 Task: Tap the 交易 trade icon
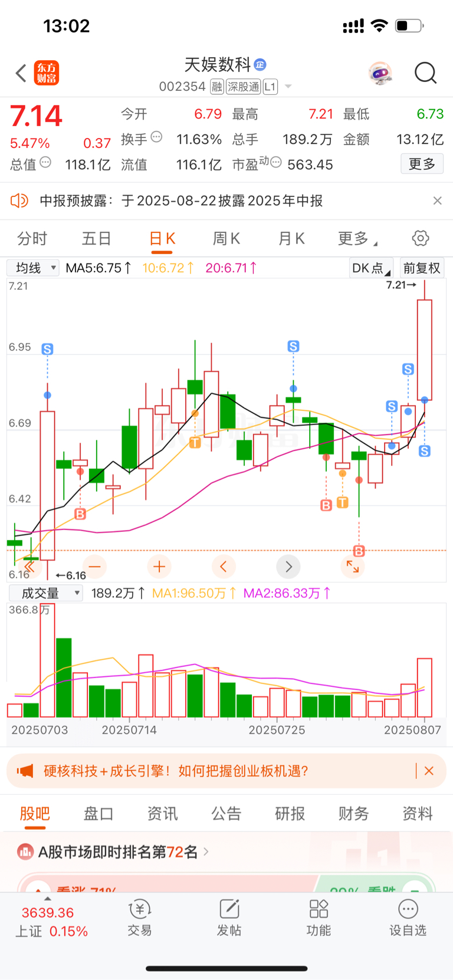tap(140, 919)
